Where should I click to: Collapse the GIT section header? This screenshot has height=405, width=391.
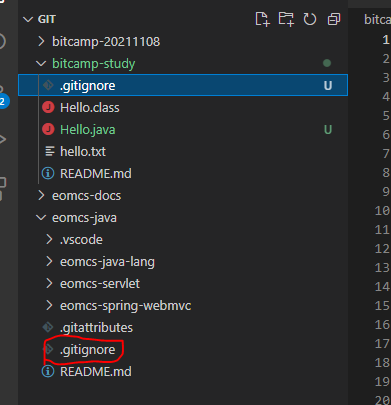click(x=39, y=19)
